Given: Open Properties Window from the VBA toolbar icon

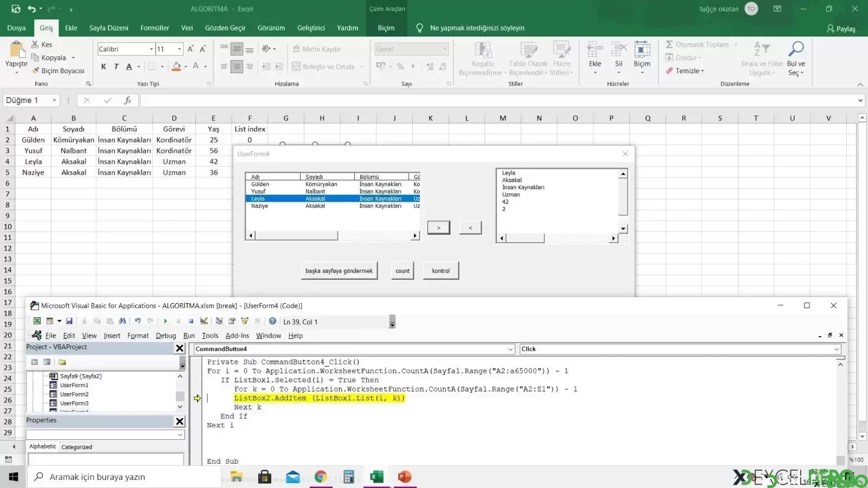Looking at the screenshot, I should click(232, 321).
